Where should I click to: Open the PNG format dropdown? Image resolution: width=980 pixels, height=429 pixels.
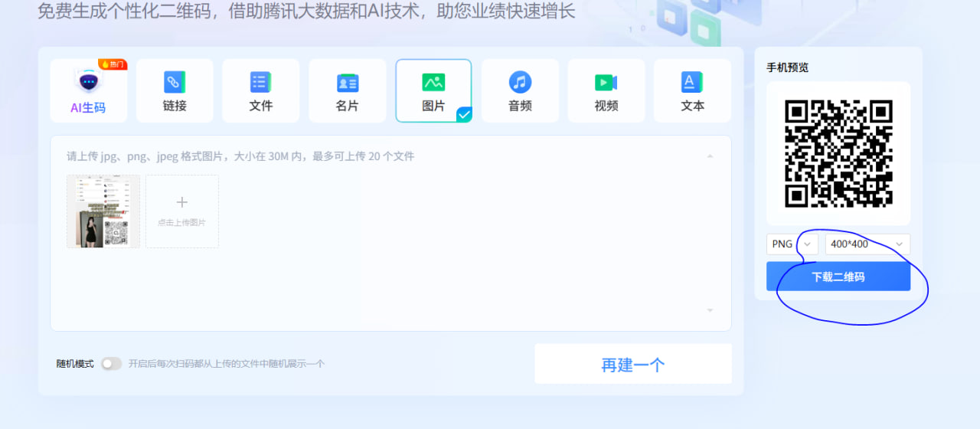pyautogui.click(x=792, y=244)
